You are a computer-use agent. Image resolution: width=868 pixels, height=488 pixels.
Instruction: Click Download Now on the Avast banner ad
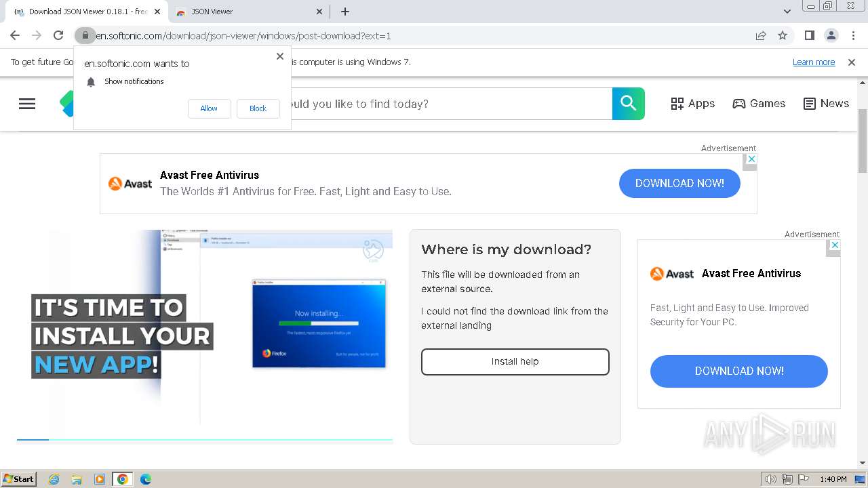tap(679, 183)
